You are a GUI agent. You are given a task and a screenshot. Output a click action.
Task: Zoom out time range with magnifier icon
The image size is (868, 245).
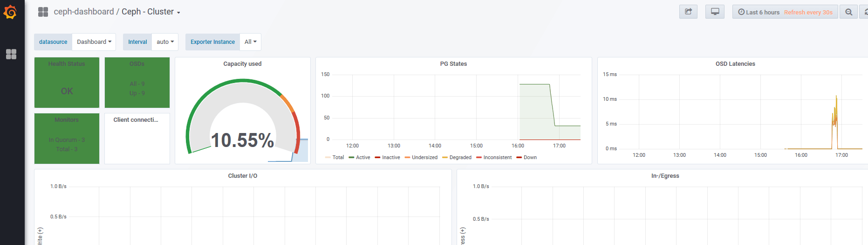tap(849, 12)
